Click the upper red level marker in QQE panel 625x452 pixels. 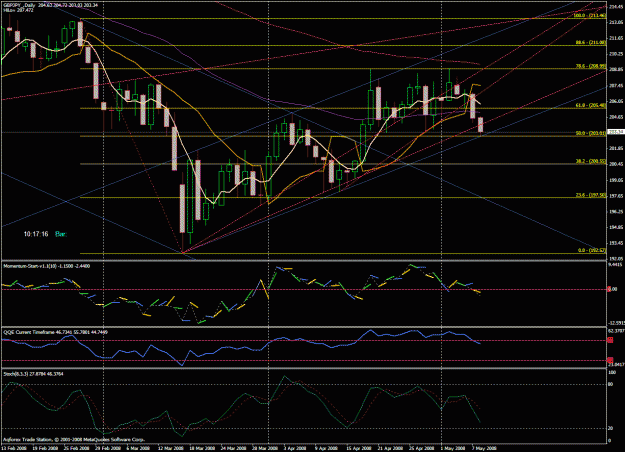point(610,340)
